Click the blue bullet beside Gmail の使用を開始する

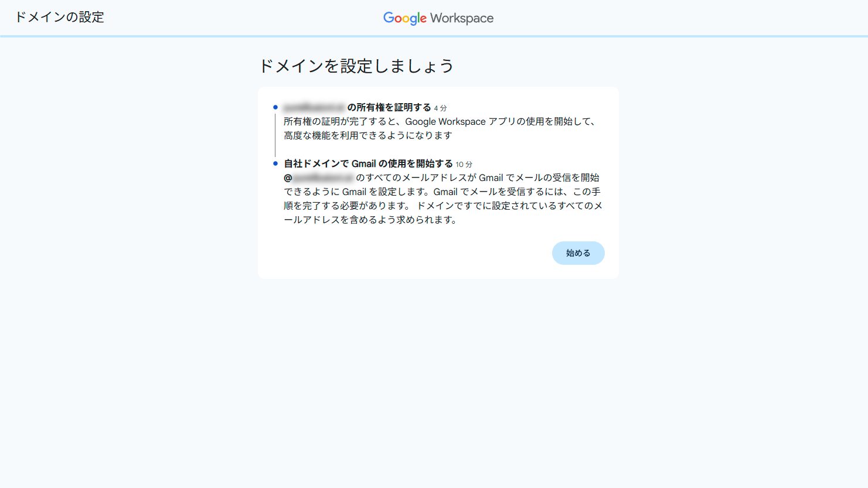pyautogui.click(x=275, y=163)
